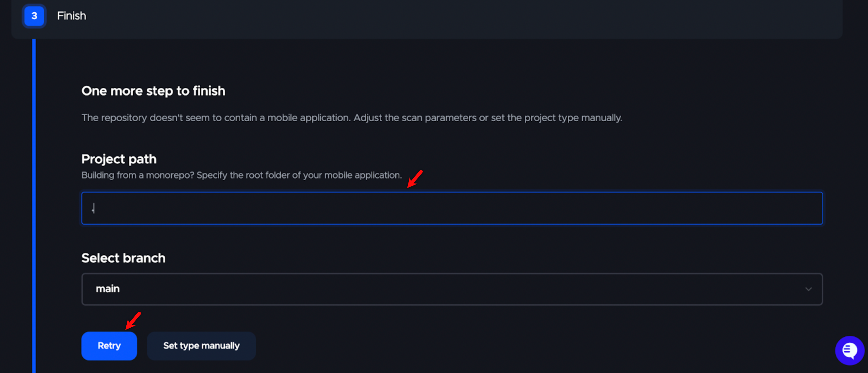Click the Project path section heading
This screenshot has width=868, height=373.
[x=119, y=159]
